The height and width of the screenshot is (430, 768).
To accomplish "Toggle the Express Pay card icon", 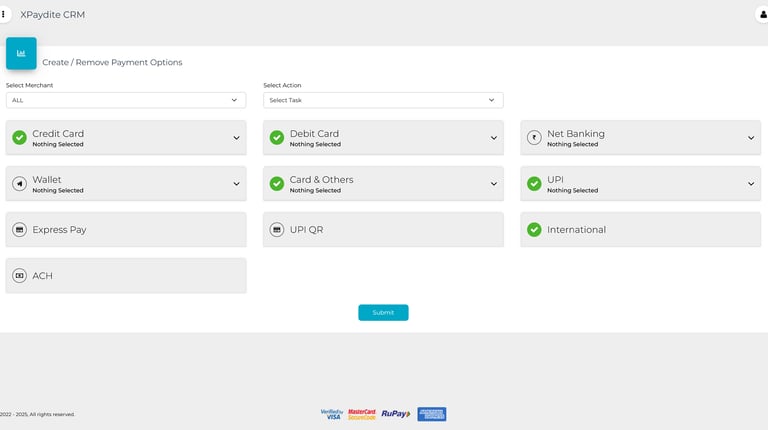I will click(x=20, y=230).
